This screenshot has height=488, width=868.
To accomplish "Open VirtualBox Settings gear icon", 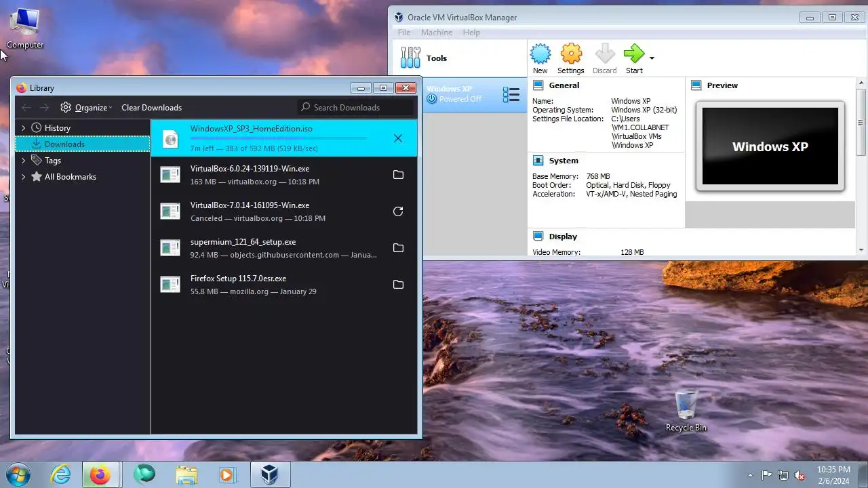I will (x=571, y=55).
